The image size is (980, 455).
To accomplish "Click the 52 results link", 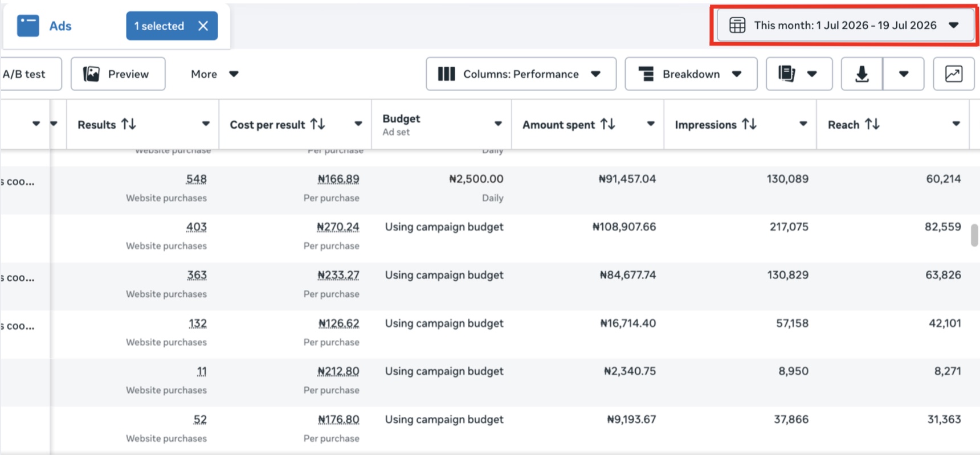I will click(200, 420).
